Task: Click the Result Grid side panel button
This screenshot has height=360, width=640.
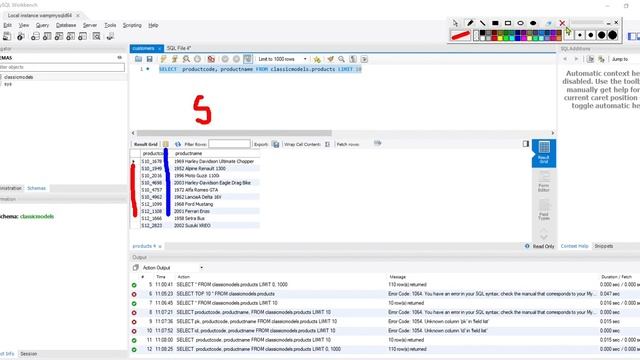Action: coord(544,152)
